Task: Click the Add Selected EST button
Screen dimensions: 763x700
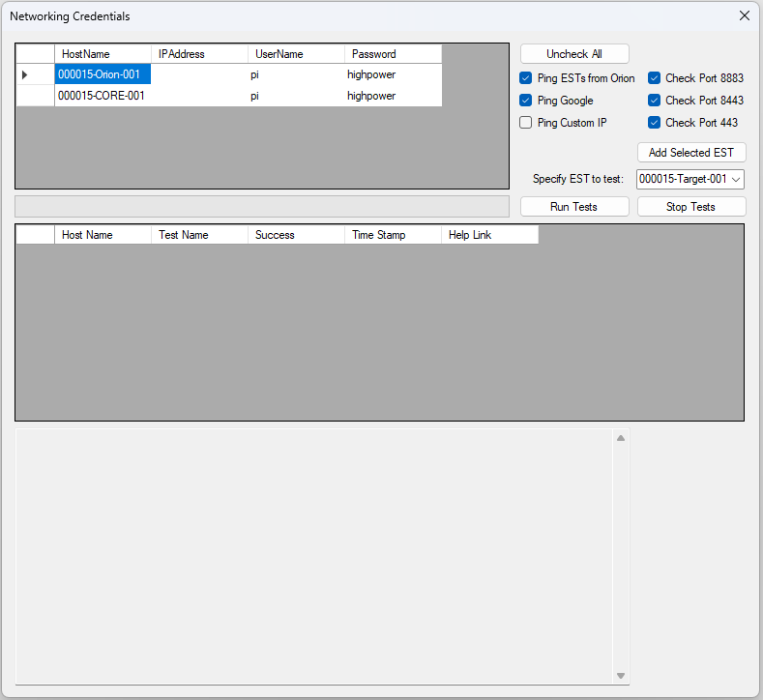Action: [690, 153]
